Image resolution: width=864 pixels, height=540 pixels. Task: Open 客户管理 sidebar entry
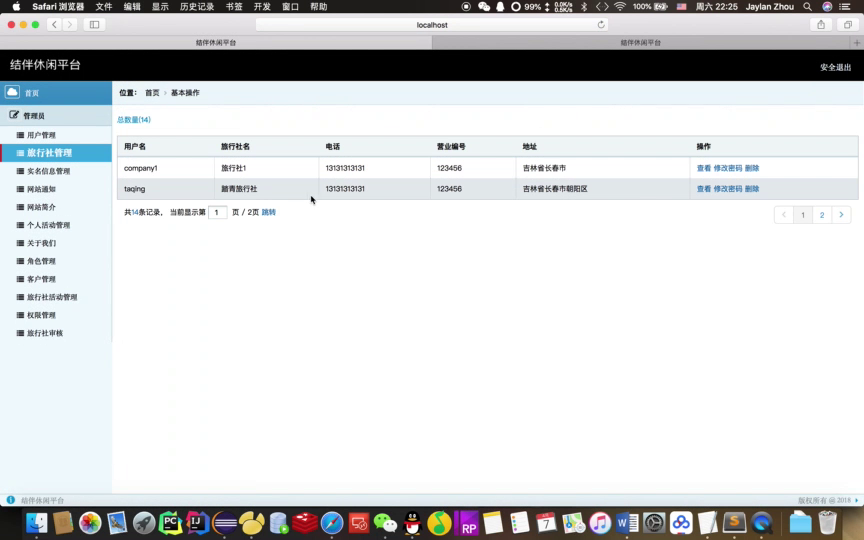41,279
